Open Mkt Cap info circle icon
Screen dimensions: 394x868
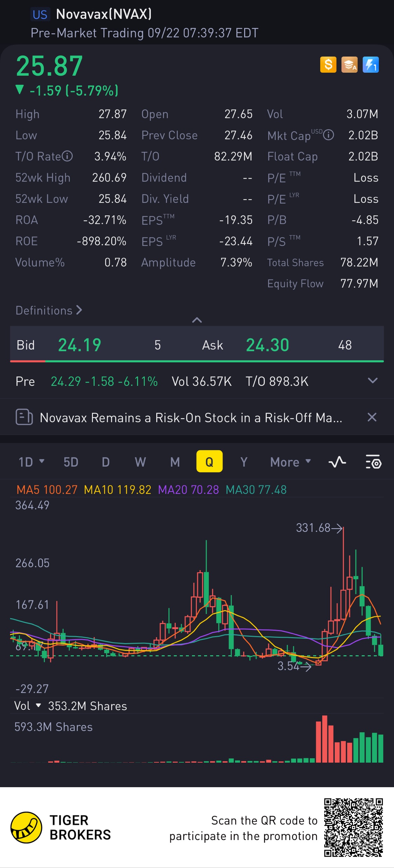point(329,135)
